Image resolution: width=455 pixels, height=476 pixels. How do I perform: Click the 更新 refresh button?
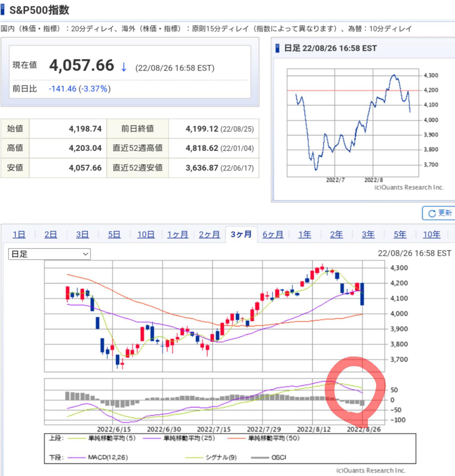(439, 213)
